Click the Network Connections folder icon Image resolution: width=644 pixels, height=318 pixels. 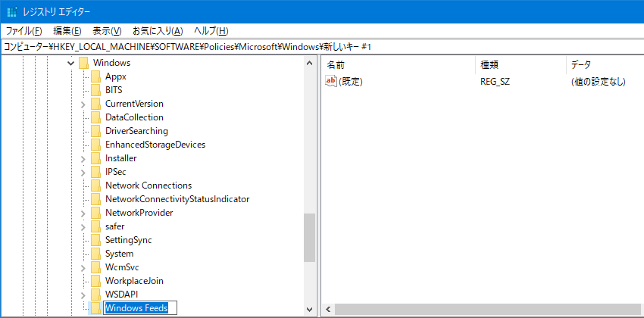[x=95, y=185]
